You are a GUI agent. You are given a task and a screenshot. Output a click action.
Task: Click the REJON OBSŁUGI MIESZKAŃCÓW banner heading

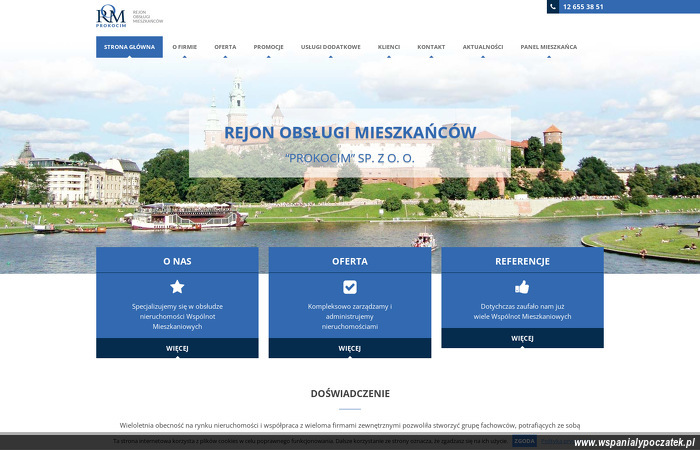pyautogui.click(x=350, y=132)
